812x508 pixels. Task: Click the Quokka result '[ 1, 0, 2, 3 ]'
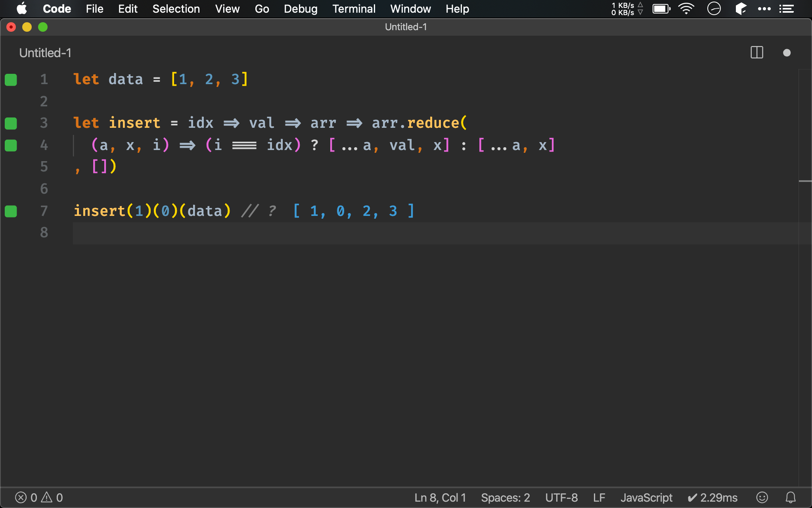click(x=354, y=211)
